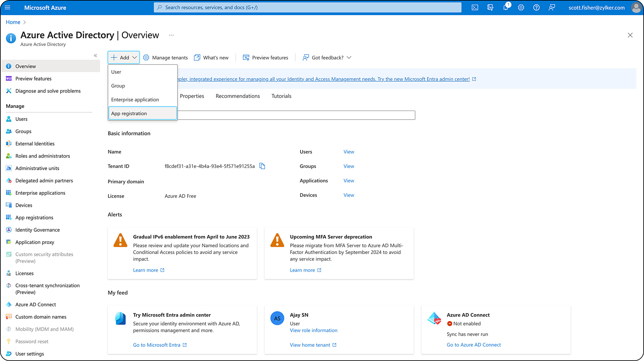Close the Azure Active Directory blade
The image size is (644, 361).
pyautogui.click(x=630, y=35)
